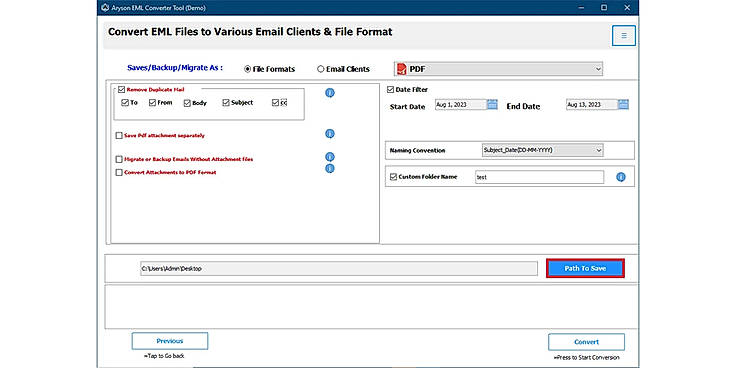Select the File Formats radio button

point(247,69)
